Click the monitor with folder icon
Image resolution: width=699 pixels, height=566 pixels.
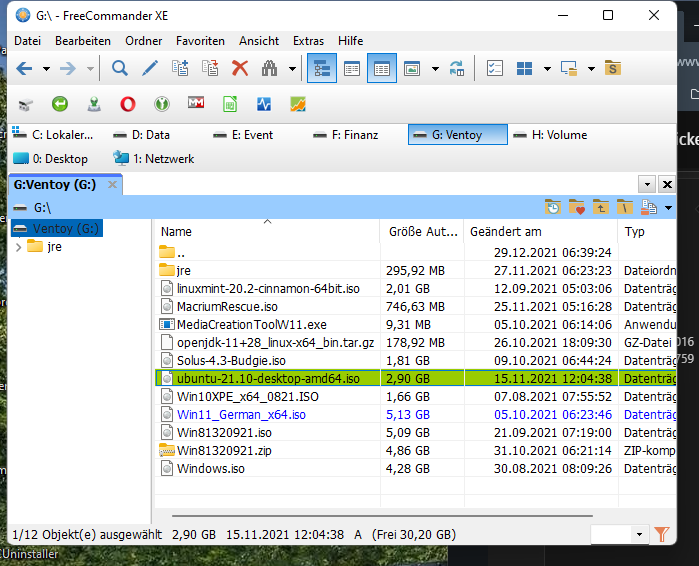[x=569, y=69]
